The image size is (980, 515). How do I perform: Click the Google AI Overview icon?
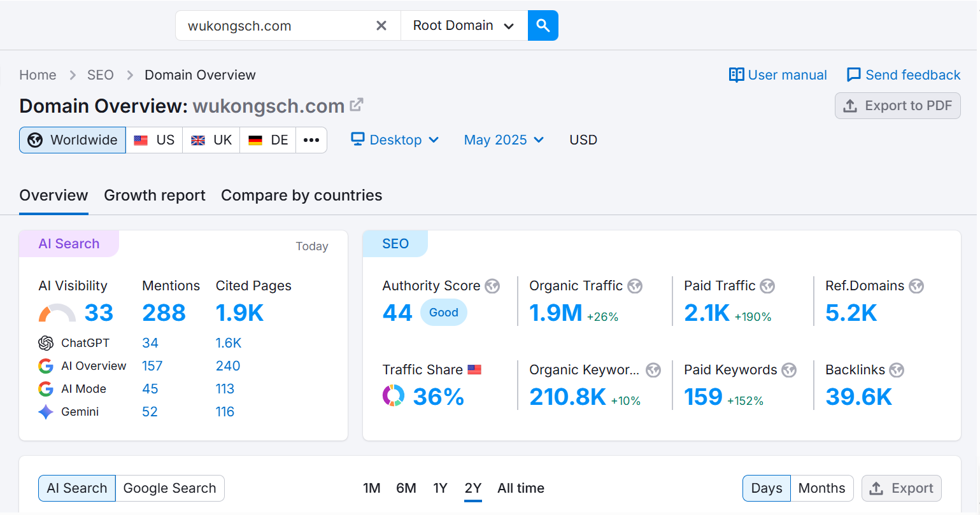(45, 365)
